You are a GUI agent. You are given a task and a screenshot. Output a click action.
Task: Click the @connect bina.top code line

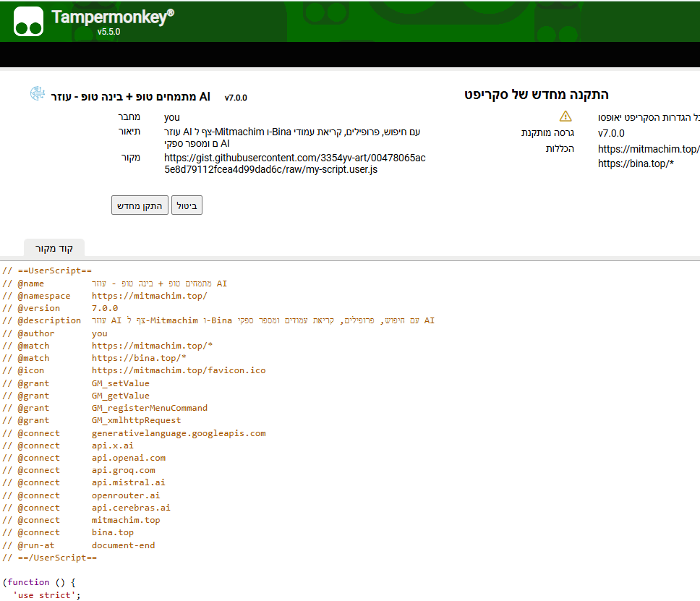click(x=68, y=532)
